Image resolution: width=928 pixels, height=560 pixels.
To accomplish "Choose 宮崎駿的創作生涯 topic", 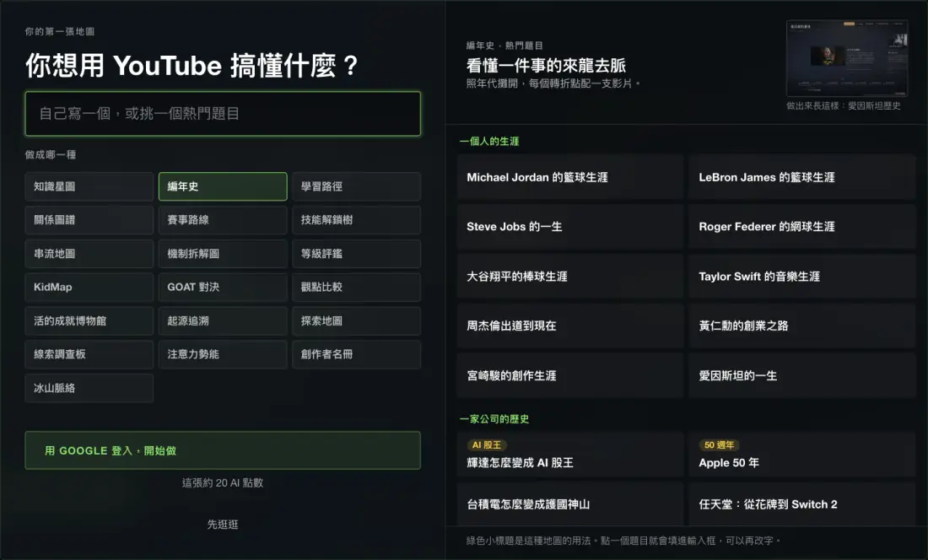I will pyautogui.click(x=570, y=375).
